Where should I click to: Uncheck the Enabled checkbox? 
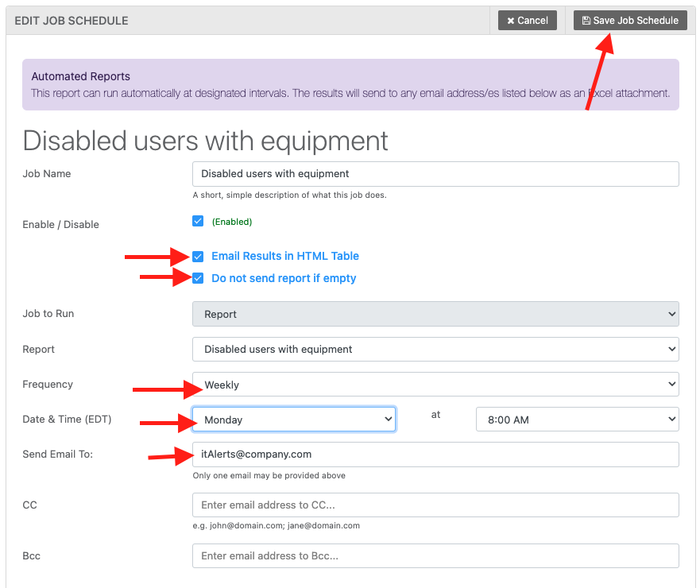point(198,221)
